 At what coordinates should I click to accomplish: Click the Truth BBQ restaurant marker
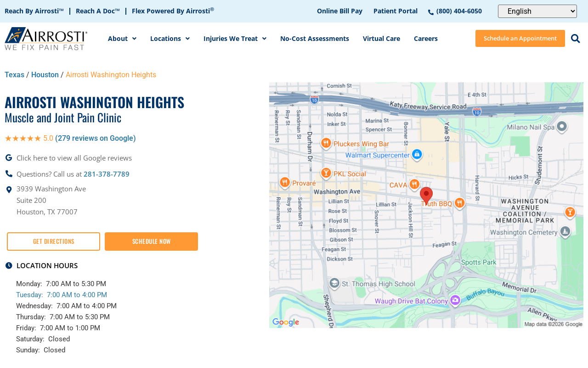click(459, 203)
